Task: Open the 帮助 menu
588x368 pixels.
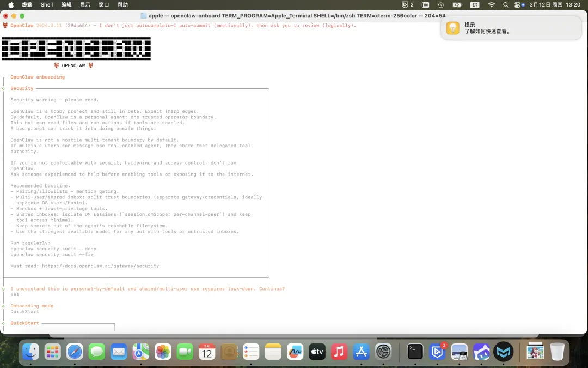Action: pyautogui.click(x=122, y=4)
